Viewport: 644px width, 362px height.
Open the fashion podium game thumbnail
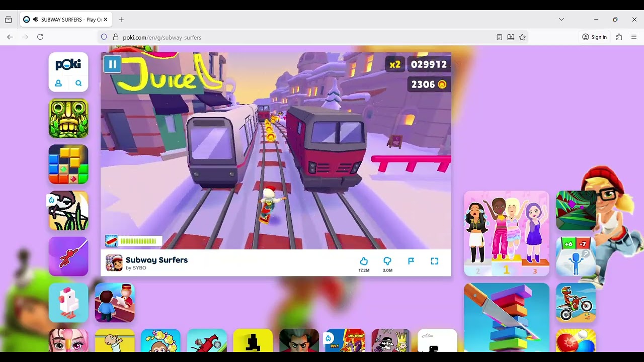point(507,233)
